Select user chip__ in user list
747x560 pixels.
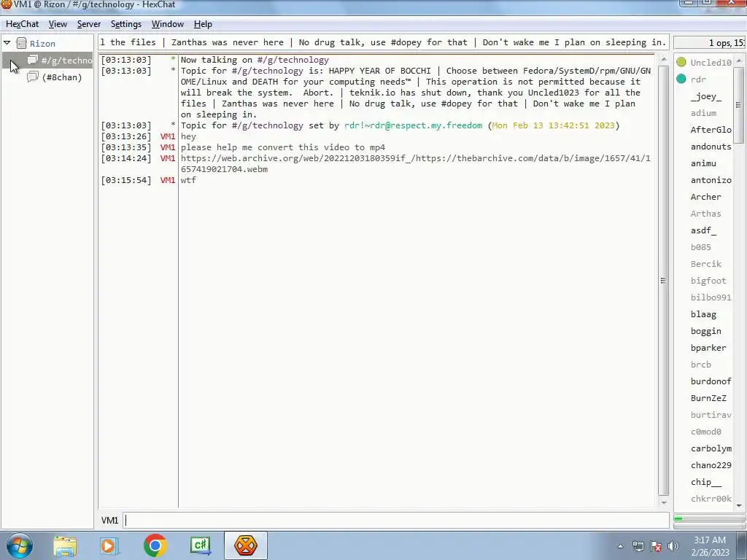click(705, 482)
